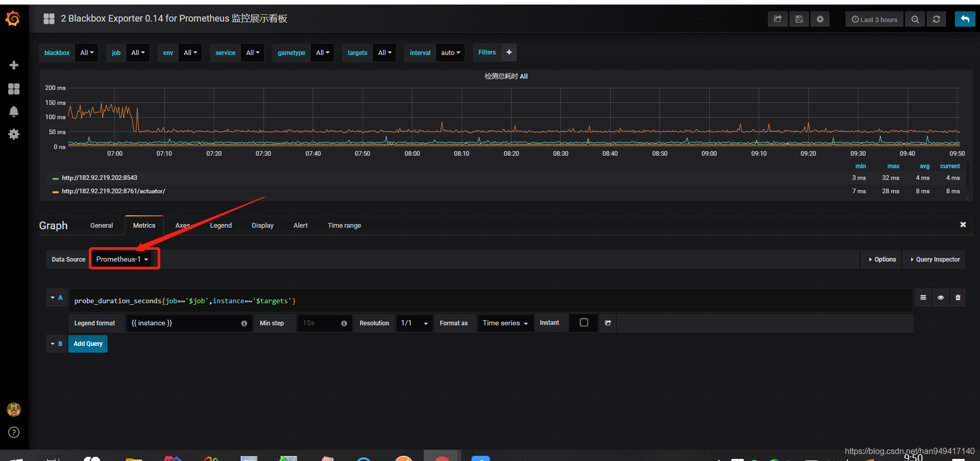Open dashboard settings gear in top bar
Viewport: 980px width, 461px height.
click(x=820, y=19)
